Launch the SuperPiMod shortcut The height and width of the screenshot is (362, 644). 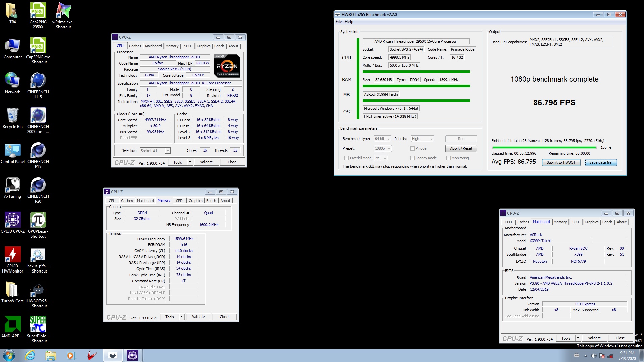(38, 329)
